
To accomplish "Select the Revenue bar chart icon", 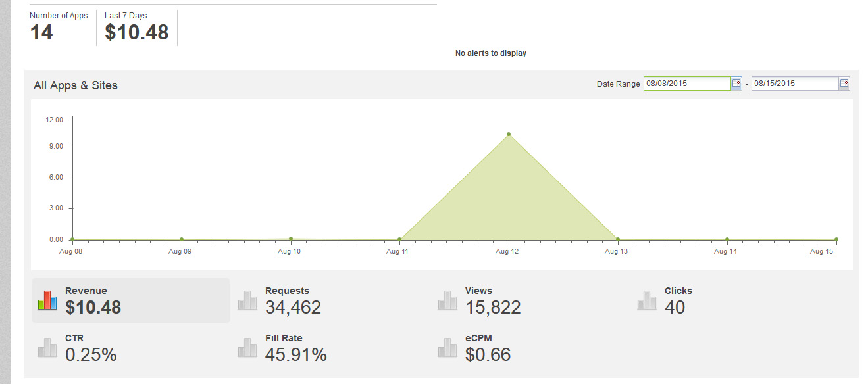I will 47,300.
